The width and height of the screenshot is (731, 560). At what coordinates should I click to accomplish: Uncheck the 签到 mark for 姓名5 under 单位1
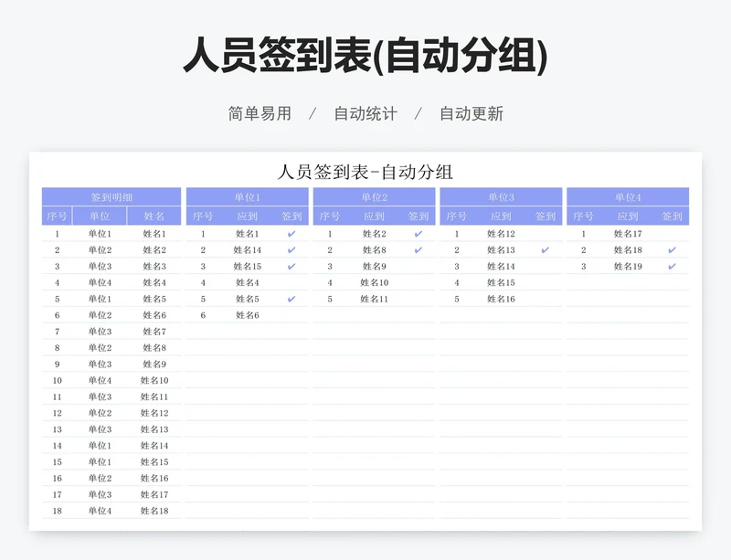click(291, 299)
